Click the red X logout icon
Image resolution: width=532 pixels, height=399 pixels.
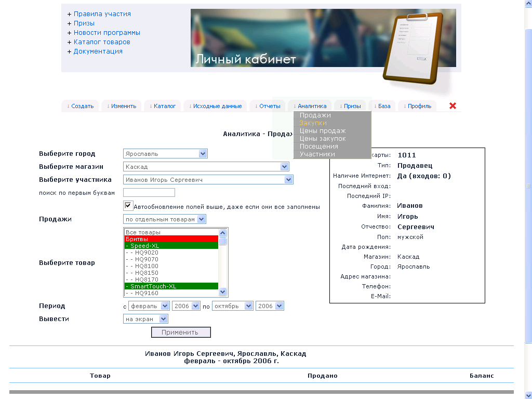point(453,106)
